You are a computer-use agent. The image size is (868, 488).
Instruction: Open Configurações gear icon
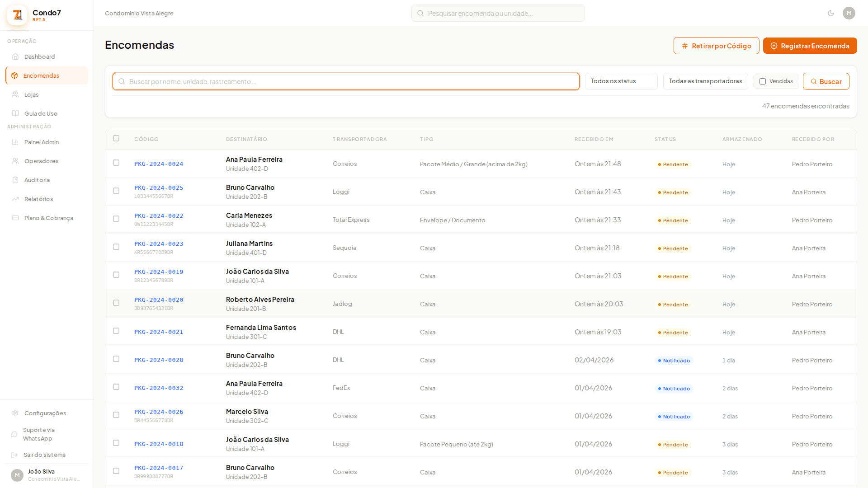pyautogui.click(x=15, y=413)
